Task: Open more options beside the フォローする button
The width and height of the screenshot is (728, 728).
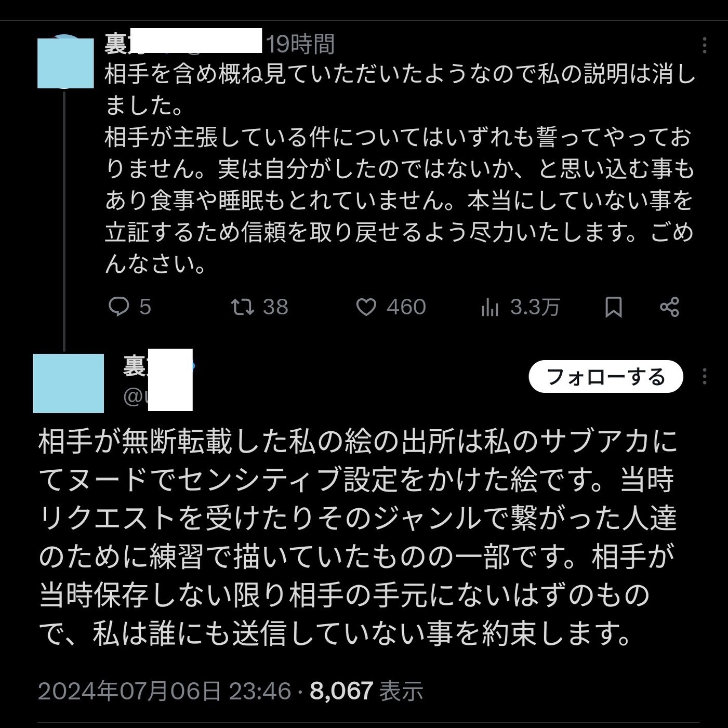Action: click(704, 377)
